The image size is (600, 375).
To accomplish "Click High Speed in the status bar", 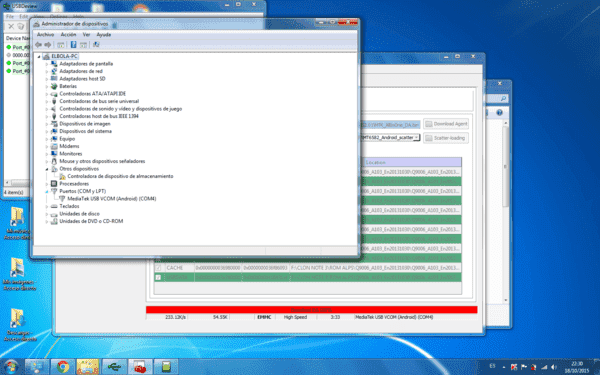I will [x=295, y=317].
